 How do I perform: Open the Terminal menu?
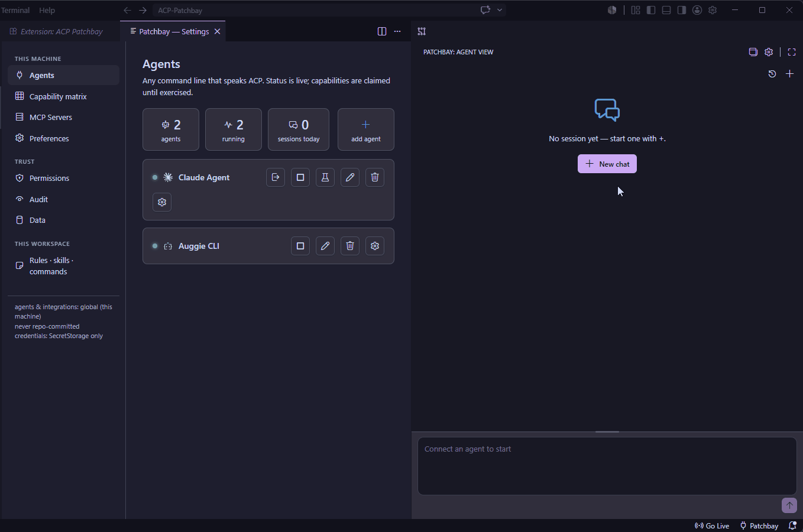click(x=15, y=10)
